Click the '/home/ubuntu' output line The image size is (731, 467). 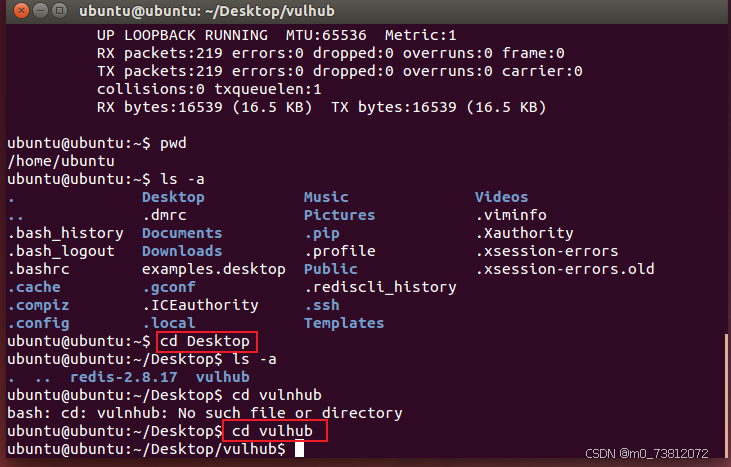61,161
